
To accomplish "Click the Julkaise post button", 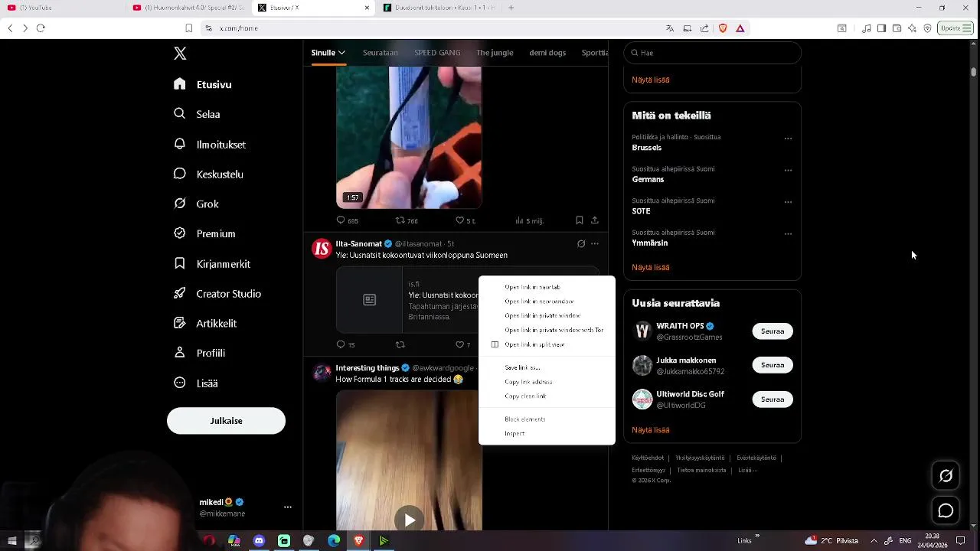I will [x=226, y=421].
